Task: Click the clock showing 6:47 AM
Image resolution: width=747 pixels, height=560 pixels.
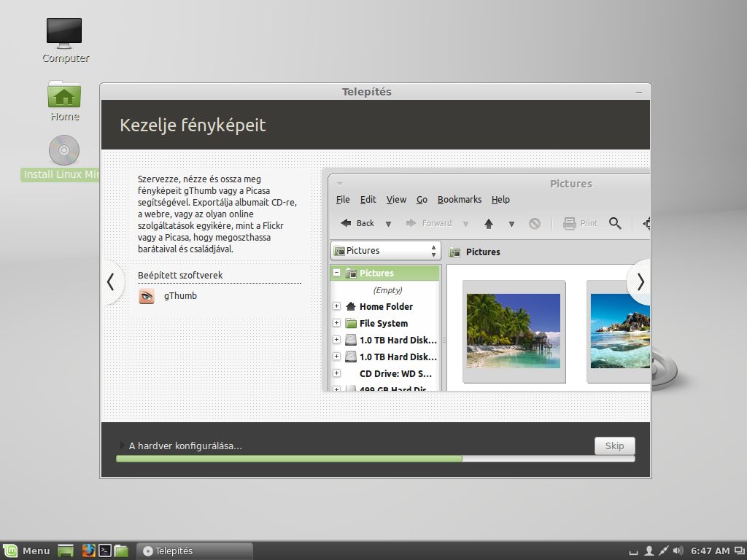Action: (710, 551)
